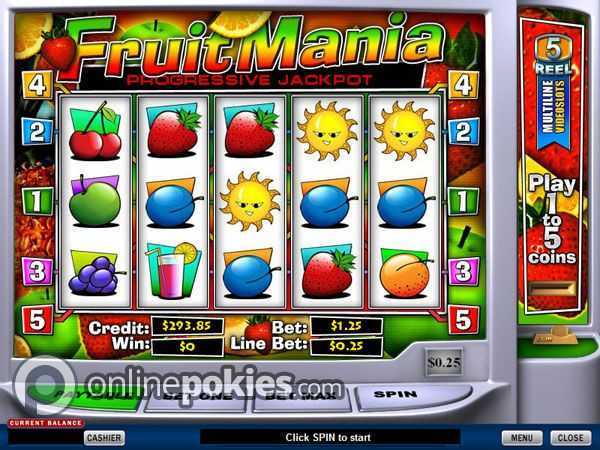This screenshot has width=600, height=450.
Task: Click the left payline 5 marker
Action: tap(37, 320)
